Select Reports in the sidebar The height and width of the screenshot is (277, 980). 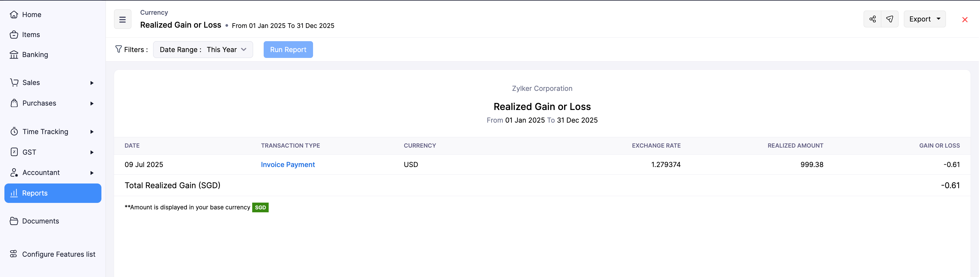pos(53,193)
